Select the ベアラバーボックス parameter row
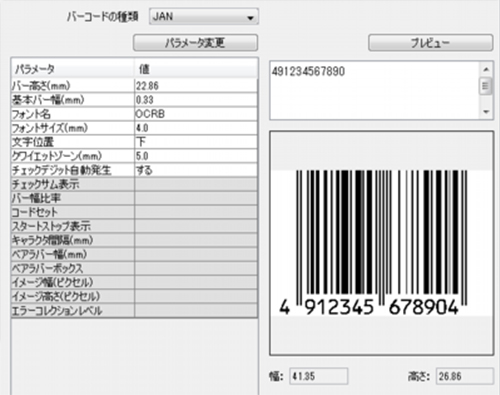Screen dimensions: 500x395 click(x=134, y=268)
